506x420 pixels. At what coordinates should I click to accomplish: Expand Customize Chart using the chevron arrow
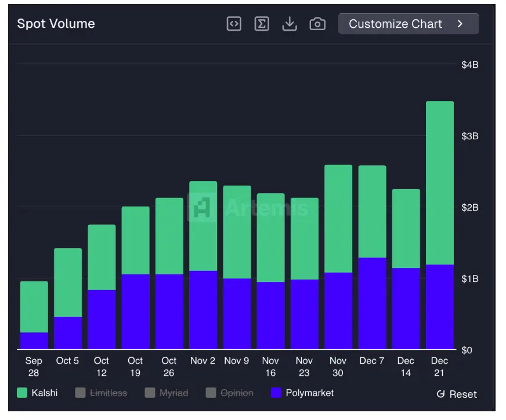[x=460, y=24]
